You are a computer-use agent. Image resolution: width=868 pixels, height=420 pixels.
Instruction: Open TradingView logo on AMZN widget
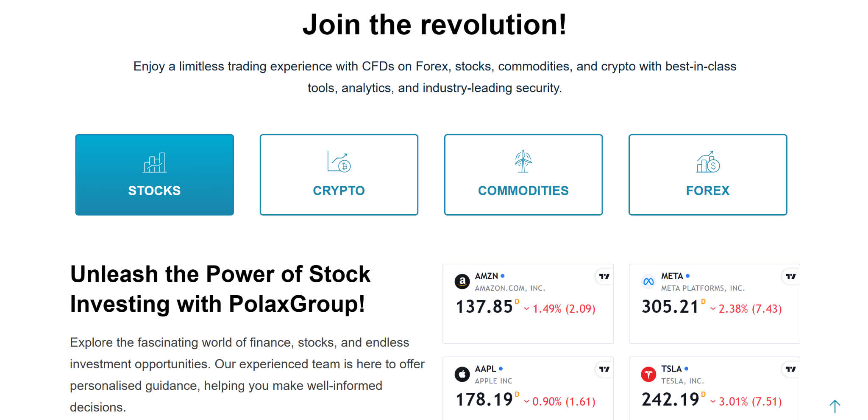pyautogui.click(x=604, y=277)
